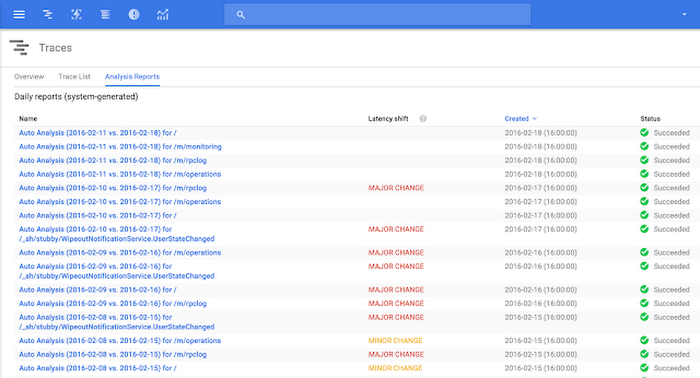This screenshot has height=378, width=700.
Task: Click the Latency shift column header
Action: point(388,119)
